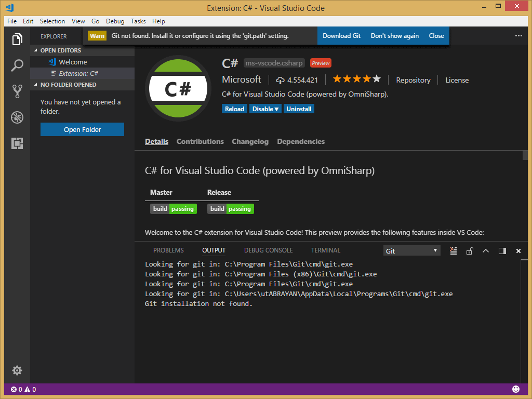Open the Help menu
The width and height of the screenshot is (532, 399).
[158, 21]
